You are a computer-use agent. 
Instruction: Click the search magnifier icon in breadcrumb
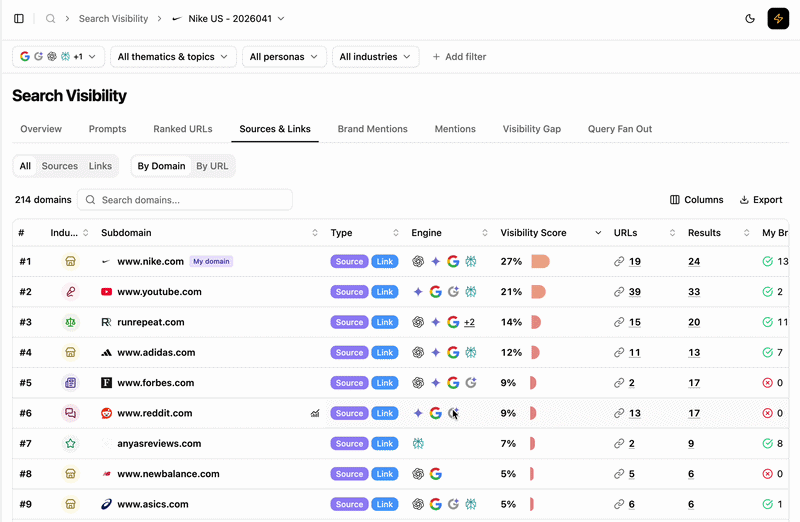click(50, 19)
